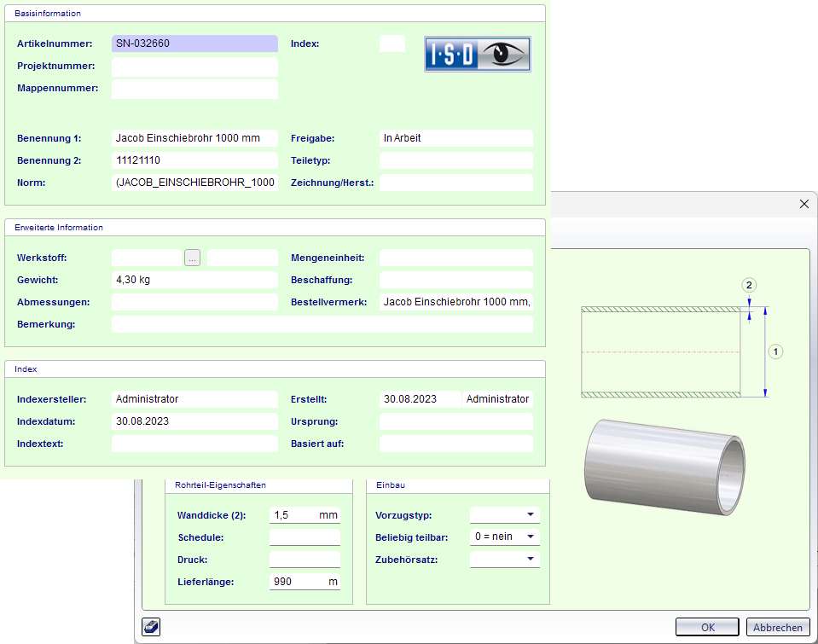Click the Indextext input field
Image resolution: width=818 pixels, height=644 pixels.
pyautogui.click(x=194, y=444)
